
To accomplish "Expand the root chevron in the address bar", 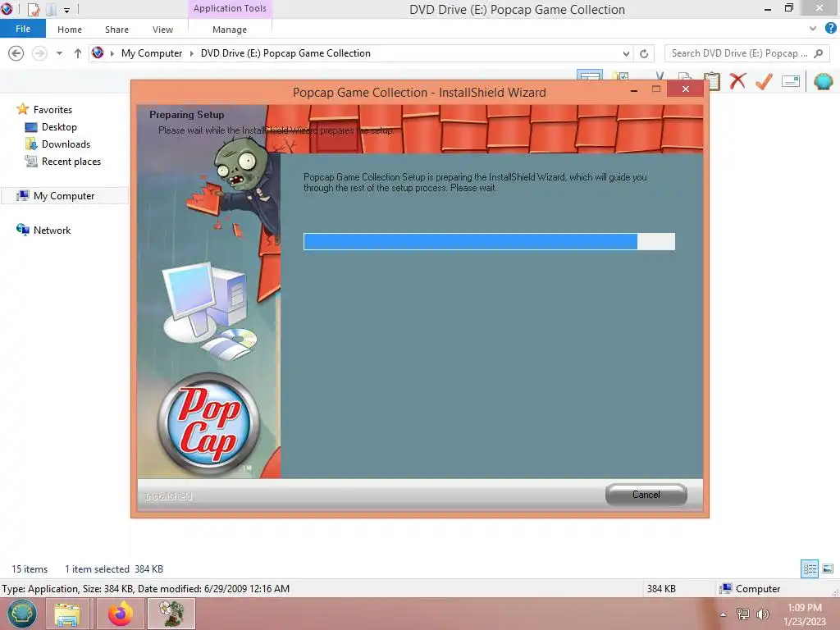I will tap(112, 53).
